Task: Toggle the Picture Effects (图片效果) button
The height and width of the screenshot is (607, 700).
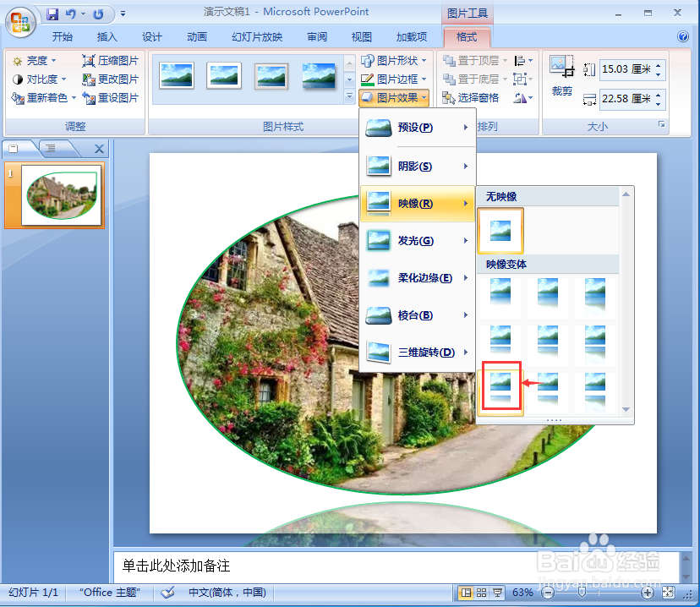Action: [394, 98]
